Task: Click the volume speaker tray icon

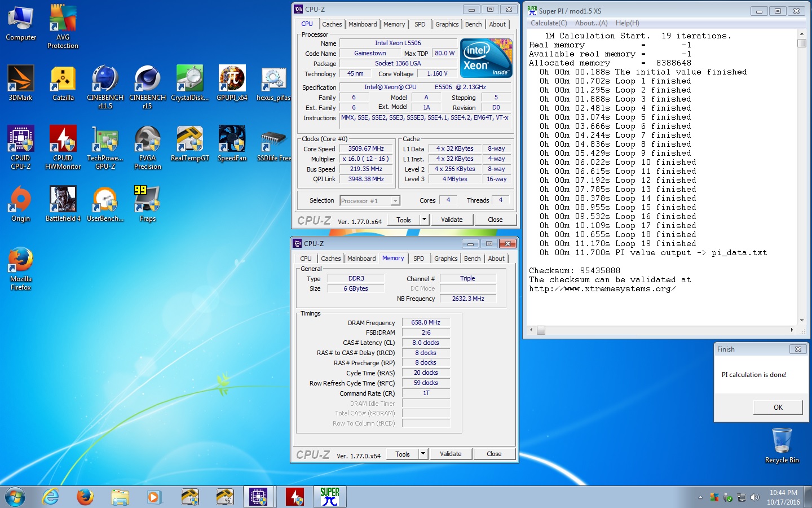Action: pyautogui.click(x=754, y=498)
